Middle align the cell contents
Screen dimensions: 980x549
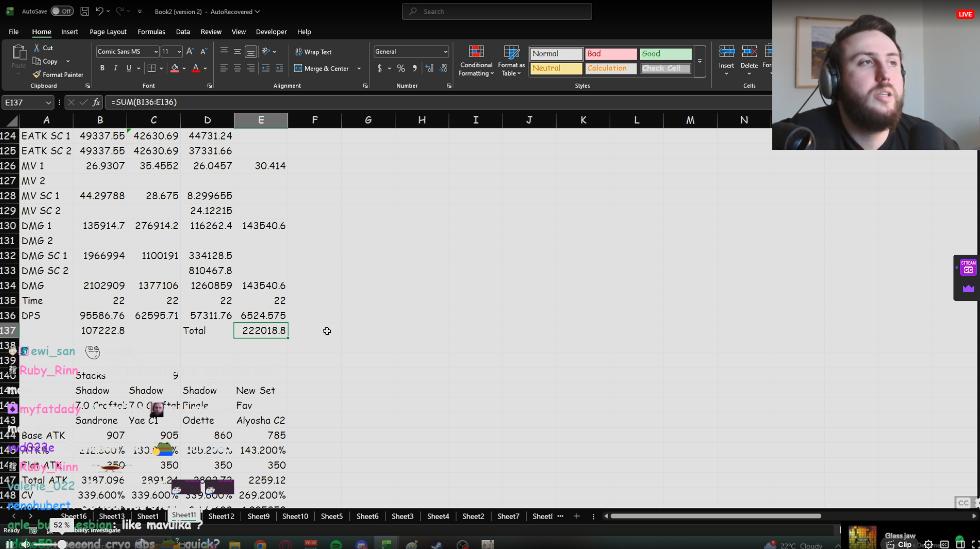237,51
